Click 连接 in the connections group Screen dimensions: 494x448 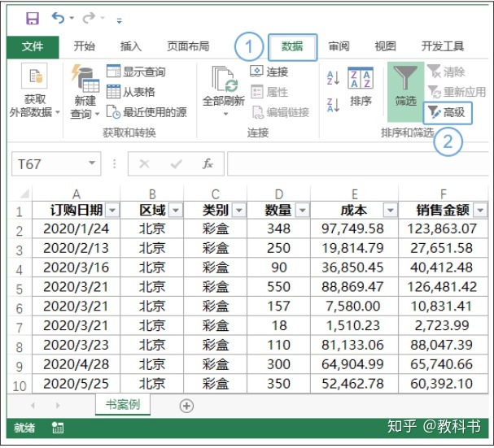pyautogui.click(x=269, y=72)
